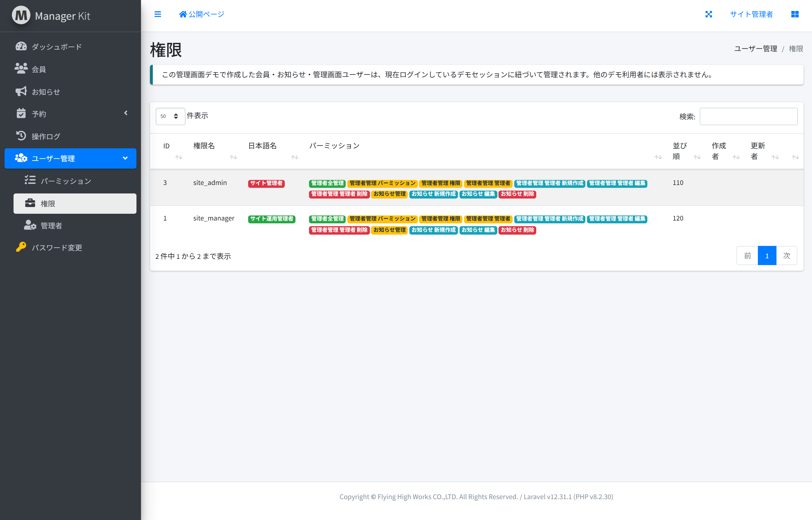Image resolution: width=812 pixels, height=520 pixels.
Task: Sort by the 更新者 column arrows
Action: (x=775, y=157)
